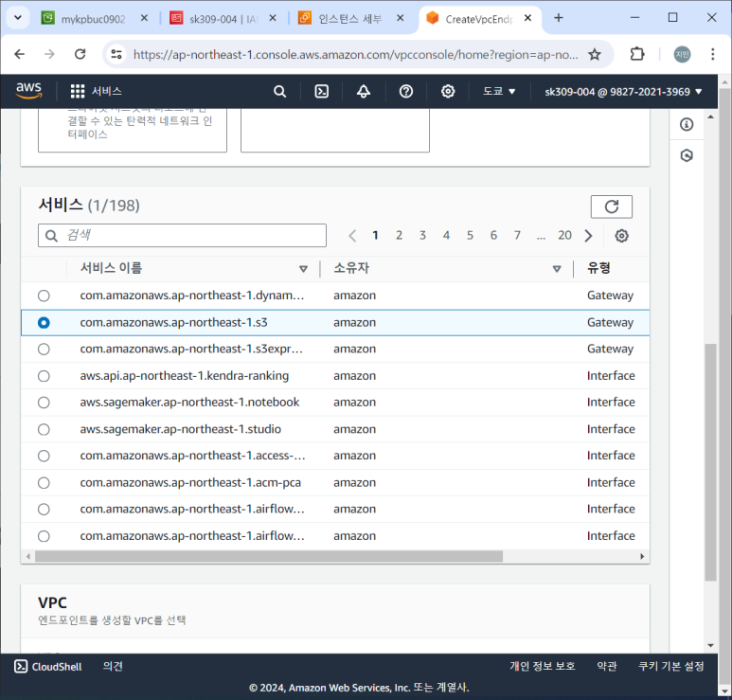Open the AWS home logo

29,90
